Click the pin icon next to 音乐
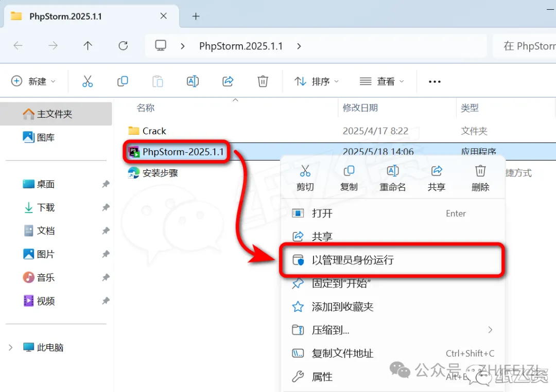Image resolution: width=556 pixels, height=392 pixels. pos(106,277)
